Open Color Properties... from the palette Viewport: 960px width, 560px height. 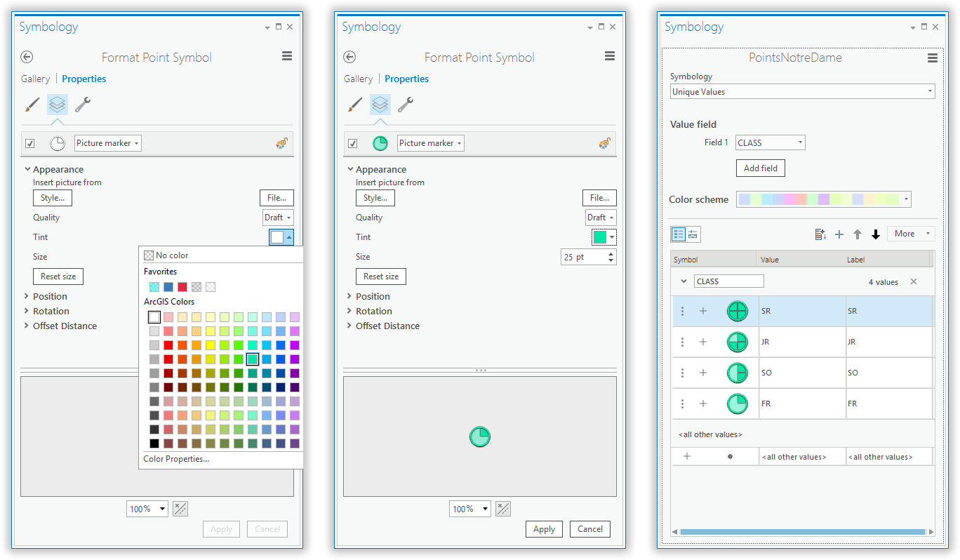[x=176, y=459]
